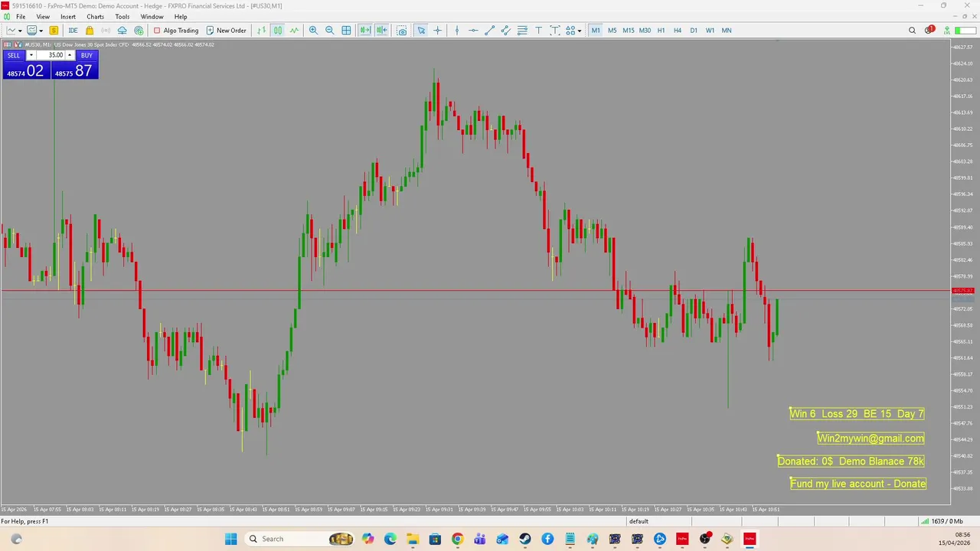980x551 pixels.
Task: Toggle chart shift
Action: pyautogui.click(x=381, y=31)
